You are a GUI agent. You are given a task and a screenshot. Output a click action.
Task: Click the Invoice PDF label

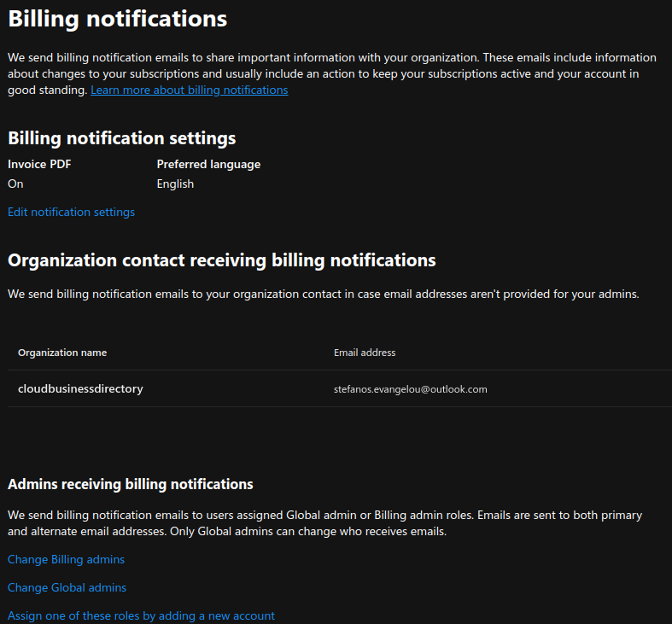click(39, 164)
